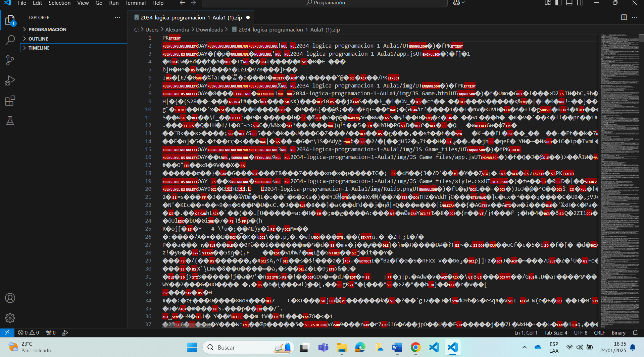Open the Accounts menu
644x357 pixels.
tap(10, 298)
